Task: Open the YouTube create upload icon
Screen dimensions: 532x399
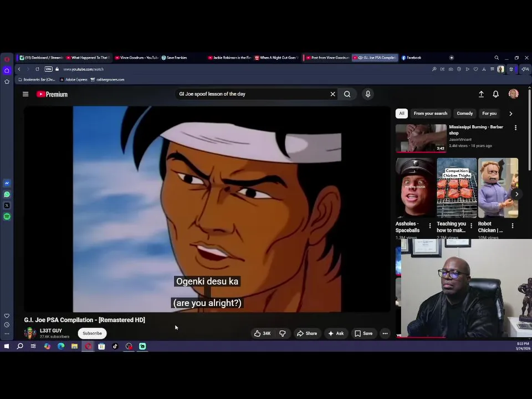Action: tap(481, 94)
